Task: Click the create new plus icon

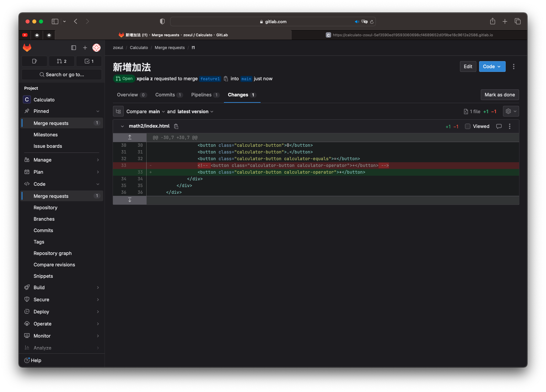Action: pos(85,48)
